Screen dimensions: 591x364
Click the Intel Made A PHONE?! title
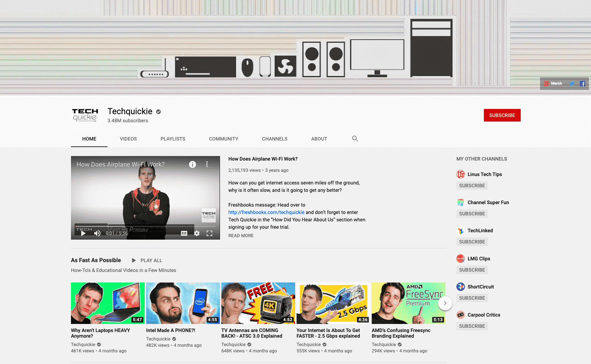[170, 330]
